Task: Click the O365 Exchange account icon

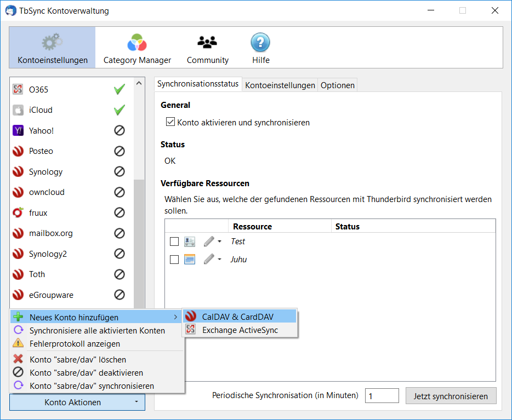Action: coord(18,89)
